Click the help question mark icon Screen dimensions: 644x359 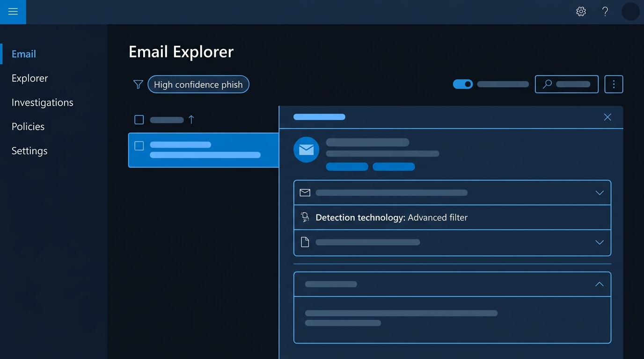tap(605, 12)
